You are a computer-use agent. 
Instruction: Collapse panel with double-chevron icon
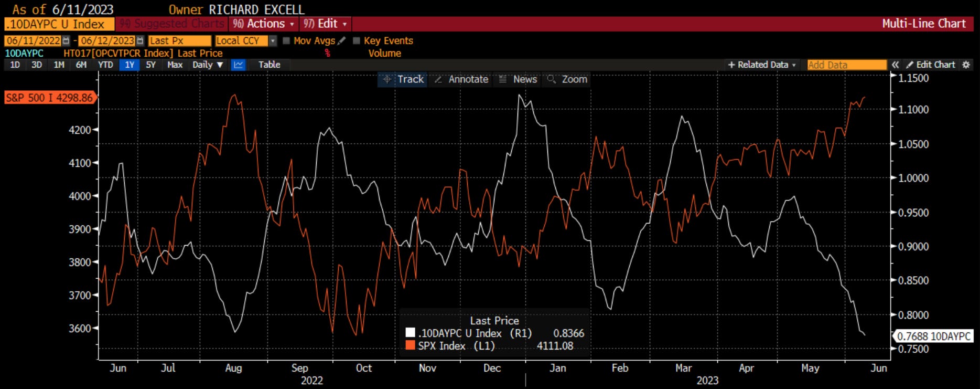[x=895, y=65]
